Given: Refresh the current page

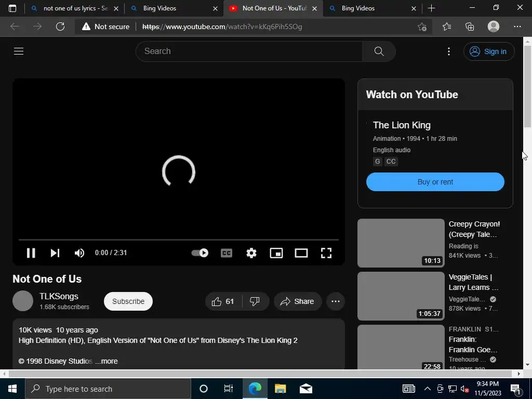Looking at the screenshot, I should pos(60,26).
